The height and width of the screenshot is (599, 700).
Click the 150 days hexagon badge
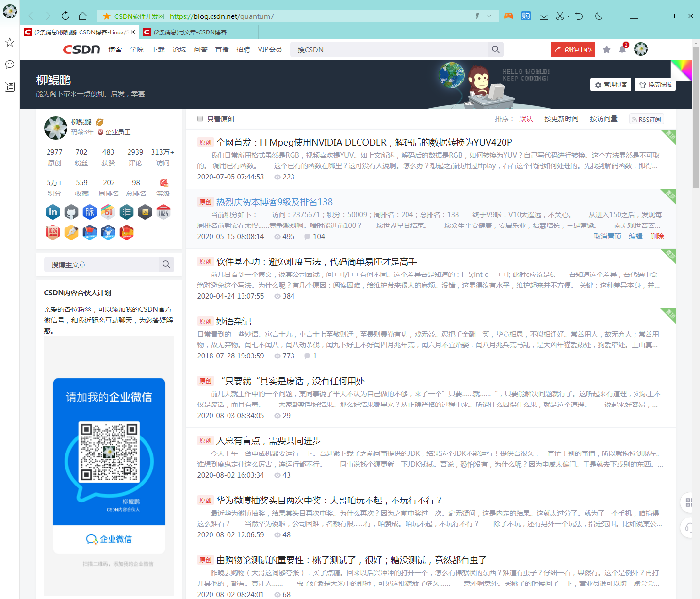pyautogui.click(x=108, y=212)
